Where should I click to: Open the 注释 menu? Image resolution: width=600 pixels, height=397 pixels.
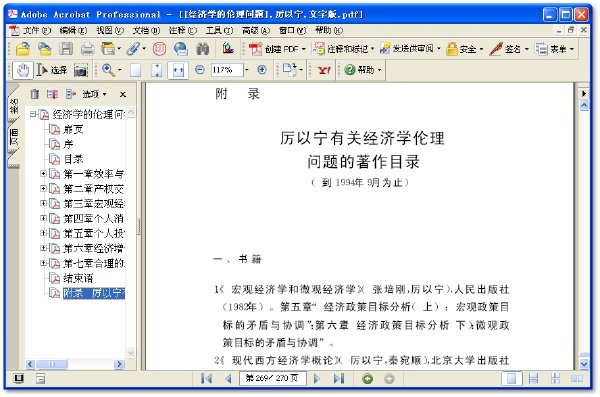click(183, 30)
